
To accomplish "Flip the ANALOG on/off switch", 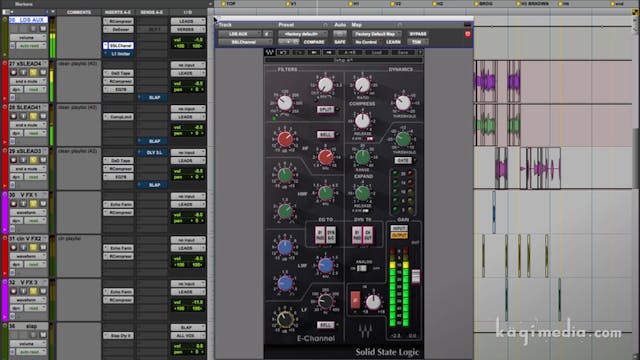I will 362,268.
